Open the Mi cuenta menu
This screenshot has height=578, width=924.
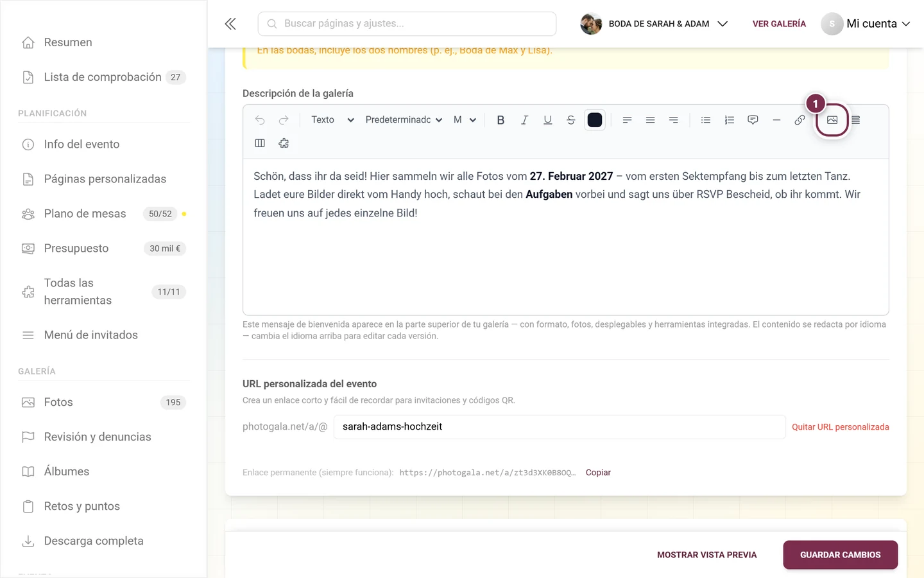pyautogui.click(x=866, y=24)
